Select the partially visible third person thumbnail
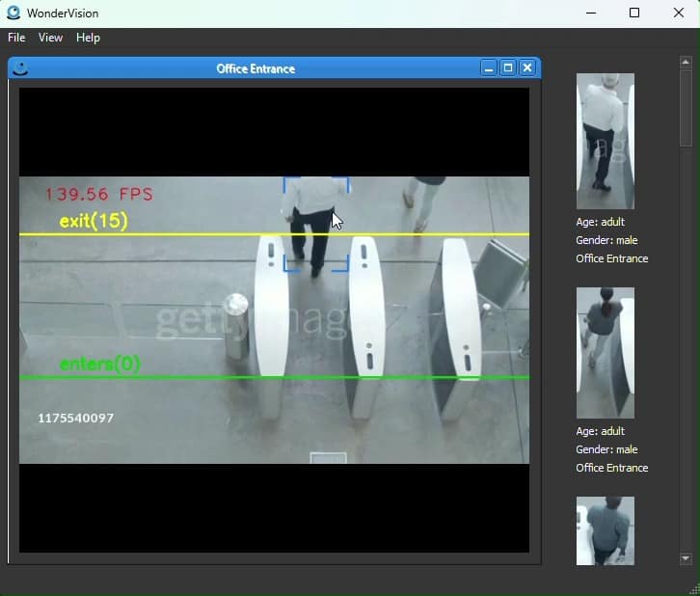 point(605,529)
